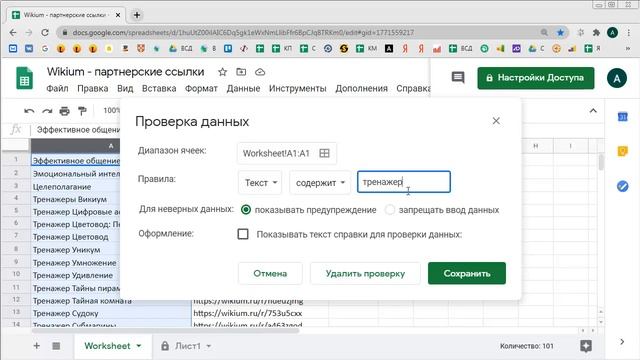Expand the side panel arrow
This screenshot has height=360, width=640.
click(622, 342)
